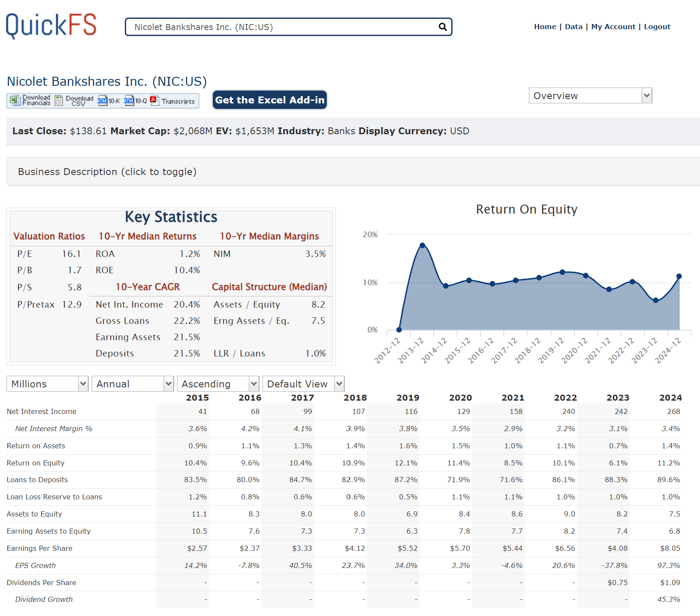Click the Market Cap $2,068M value

tap(193, 131)
